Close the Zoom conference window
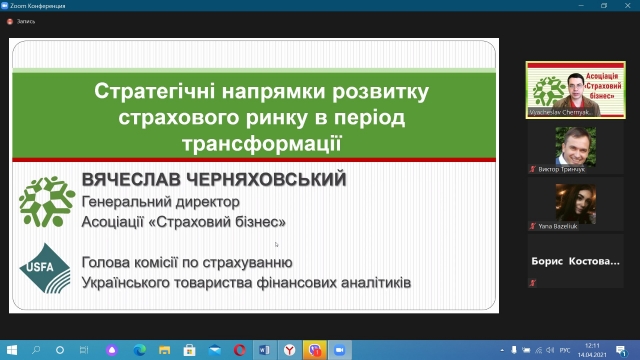 pos(628,5)
